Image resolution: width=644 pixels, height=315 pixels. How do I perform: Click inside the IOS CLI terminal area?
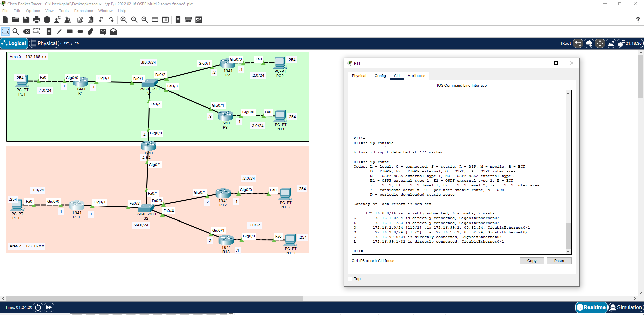(x=459, y=172)
